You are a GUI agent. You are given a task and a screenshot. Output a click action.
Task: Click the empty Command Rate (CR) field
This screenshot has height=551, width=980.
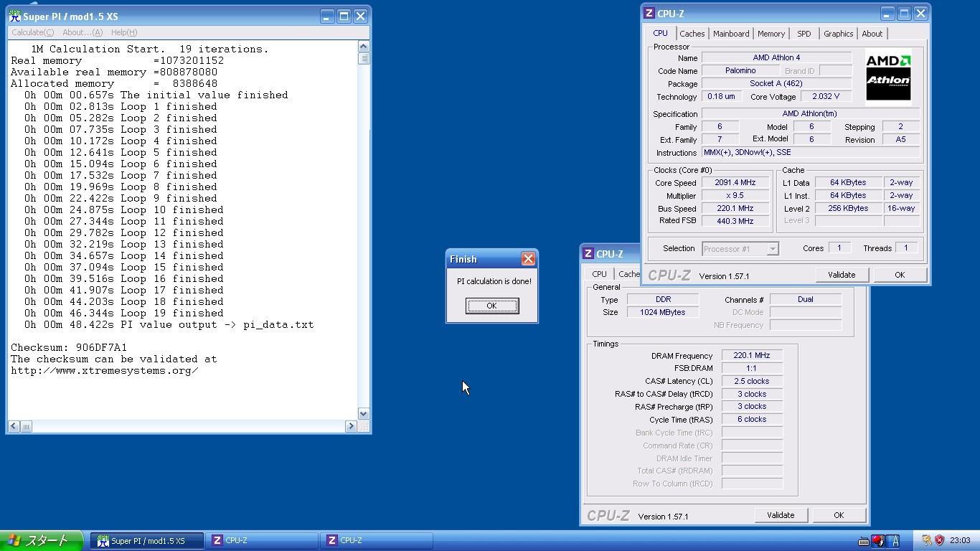pos(752,445)
